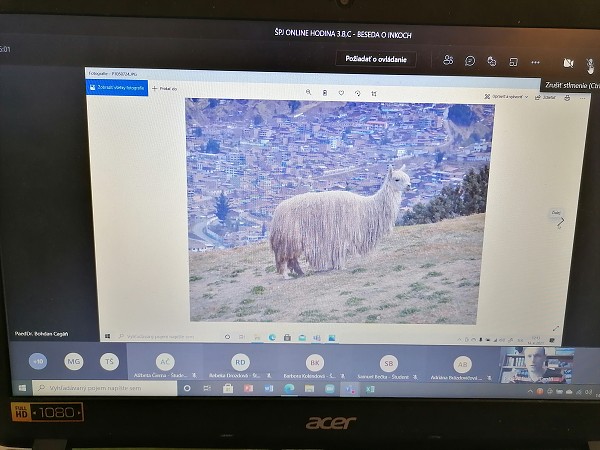Click 'Pridať do' in shared Photos window

[165, 88]
